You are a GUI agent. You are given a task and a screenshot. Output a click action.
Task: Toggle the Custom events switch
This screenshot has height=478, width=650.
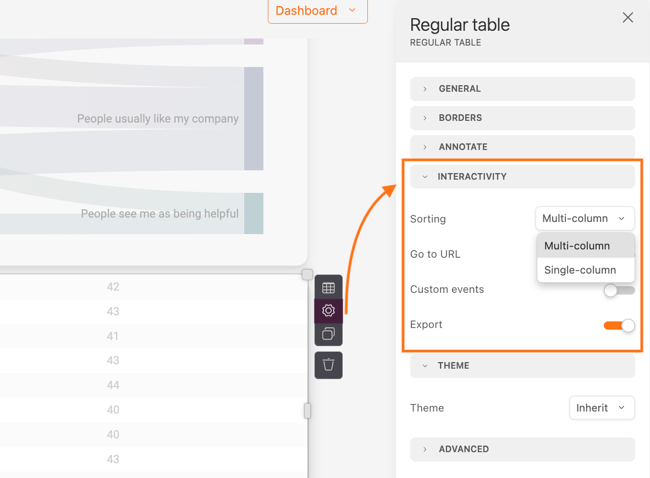[618, 290]
